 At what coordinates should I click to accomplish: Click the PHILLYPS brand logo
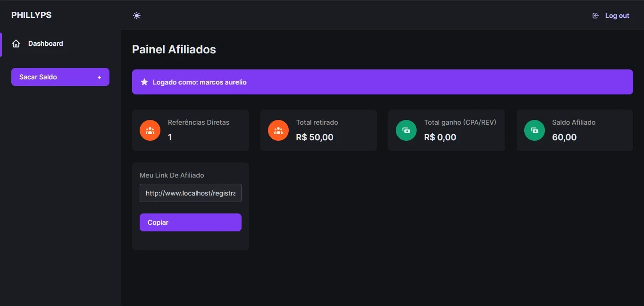(x=32, y=15)
